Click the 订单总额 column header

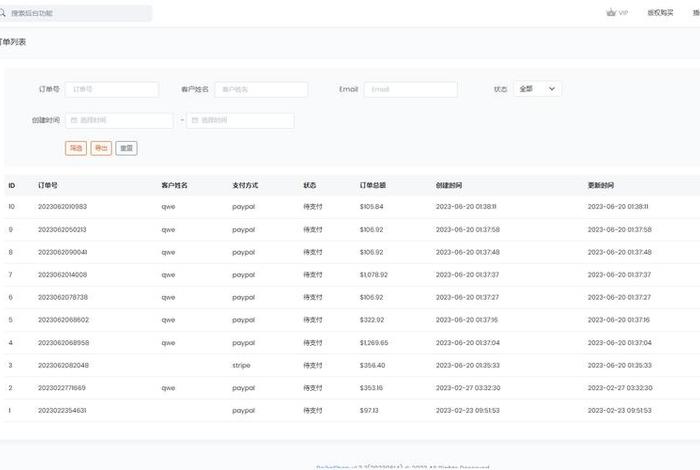pyautogui.click(x=373, y=185)
